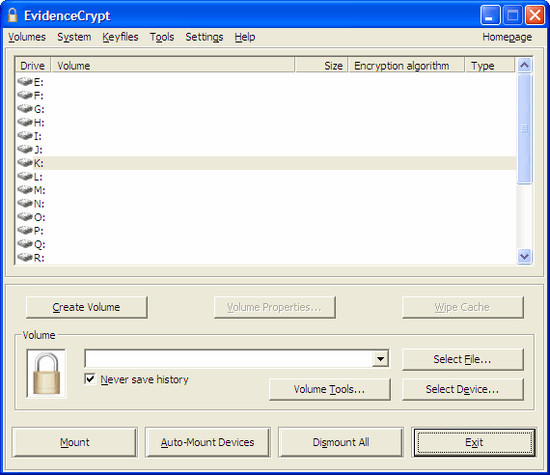Click the drive icon for H:
Viewport: 550px width, 475px height.
click(25, 122)
